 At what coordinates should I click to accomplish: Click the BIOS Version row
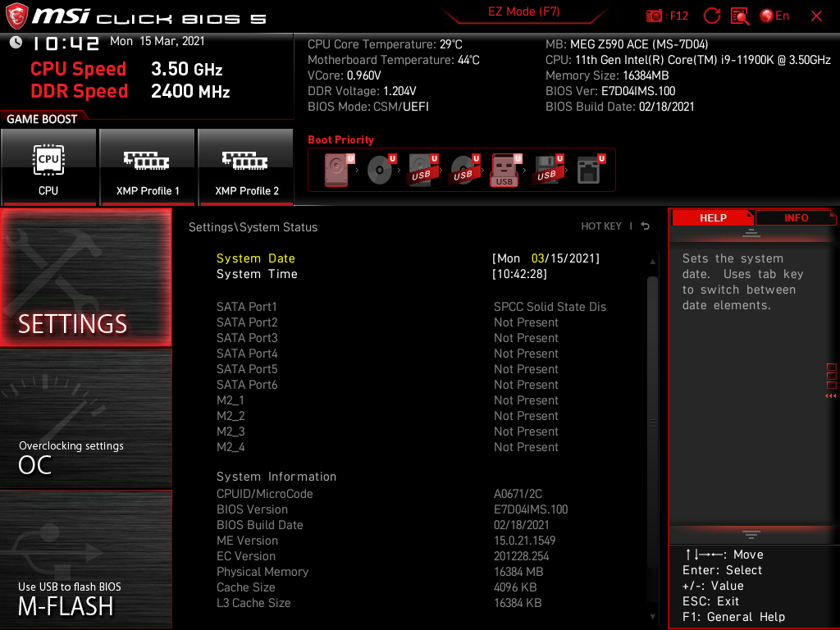[x=392, y=509]
